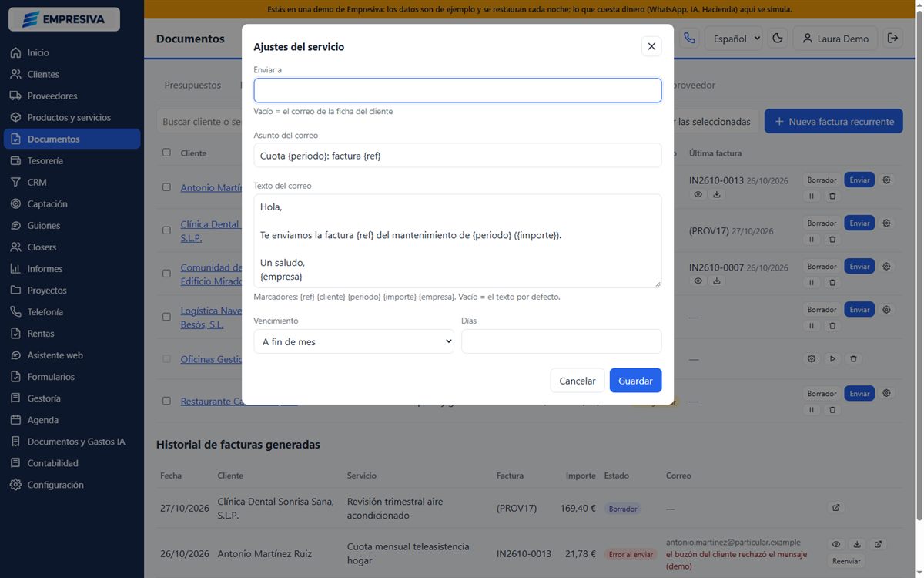Pause the Restaurante recurring invoice
Viewport: 924px width, 578px height.
coord(811,409)
